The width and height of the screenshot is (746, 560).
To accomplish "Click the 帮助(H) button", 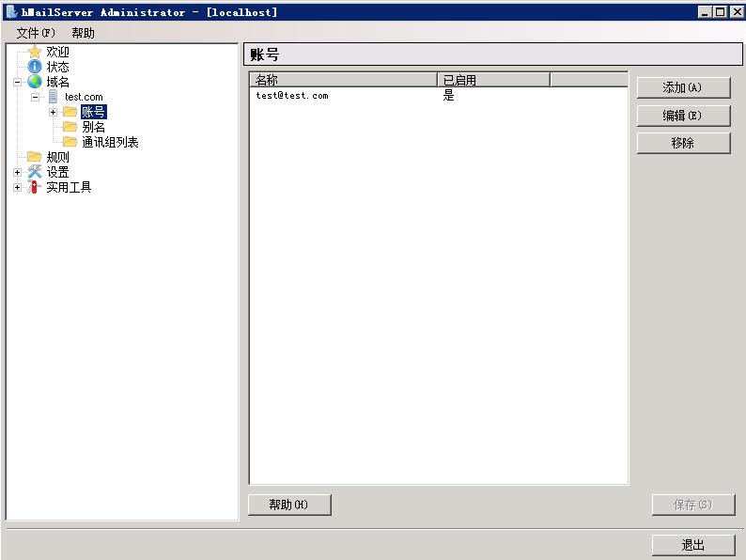I will coord(289,505).
